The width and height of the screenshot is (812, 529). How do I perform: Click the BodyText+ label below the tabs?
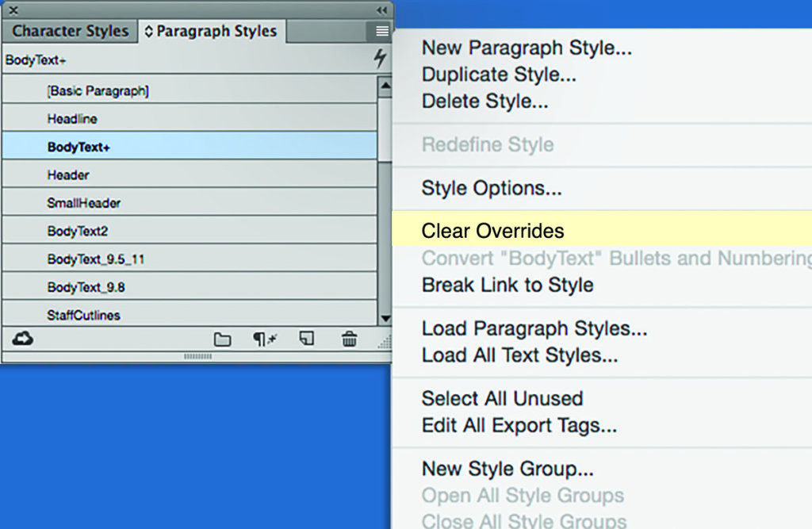(x=35, y=60)
